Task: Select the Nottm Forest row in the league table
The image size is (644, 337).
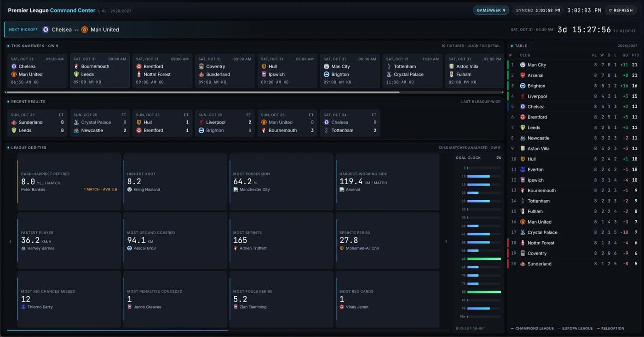Action: [x=574, y=243]
